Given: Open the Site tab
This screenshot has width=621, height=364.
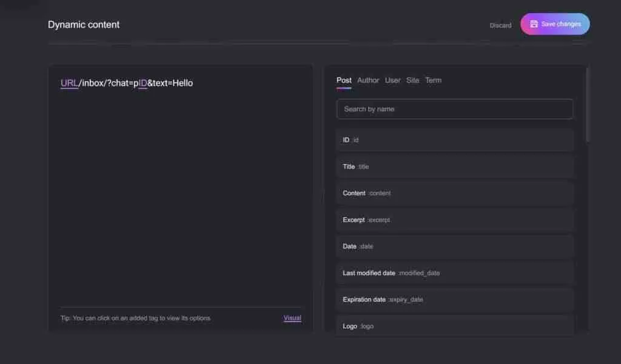Looking at the screenshot, I should (412, 80).
